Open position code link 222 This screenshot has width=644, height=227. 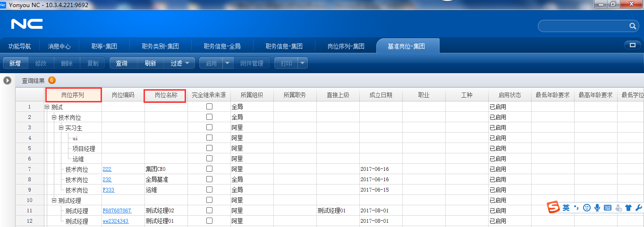[107, 169]
